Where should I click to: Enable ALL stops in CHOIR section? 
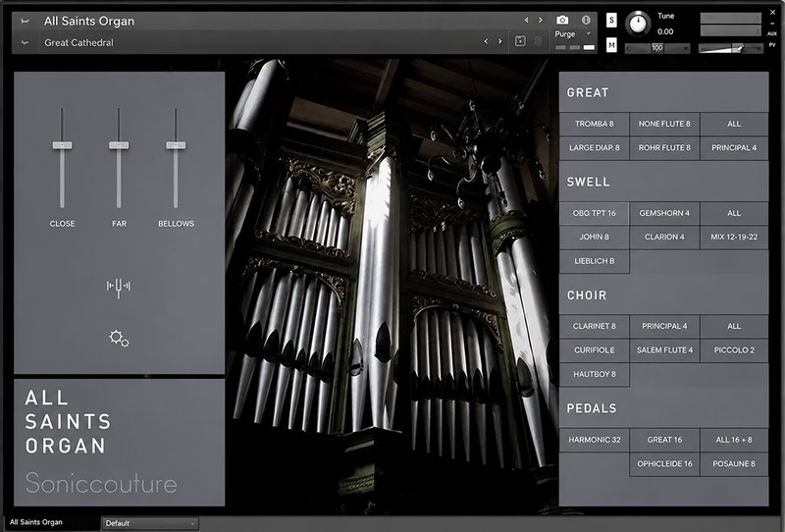coord(734,326)
